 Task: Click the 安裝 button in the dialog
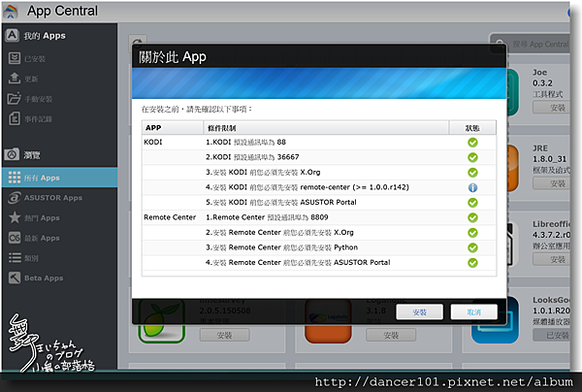click(x=419, y=311)
